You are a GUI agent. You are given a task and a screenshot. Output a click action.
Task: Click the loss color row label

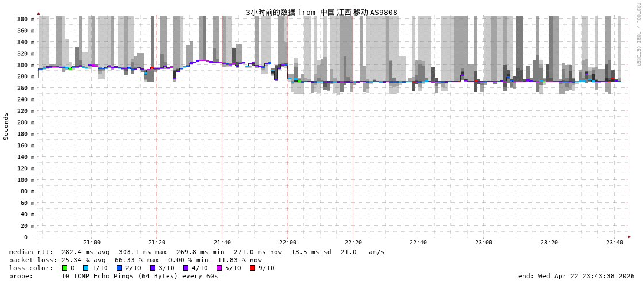tap(31, 268)
